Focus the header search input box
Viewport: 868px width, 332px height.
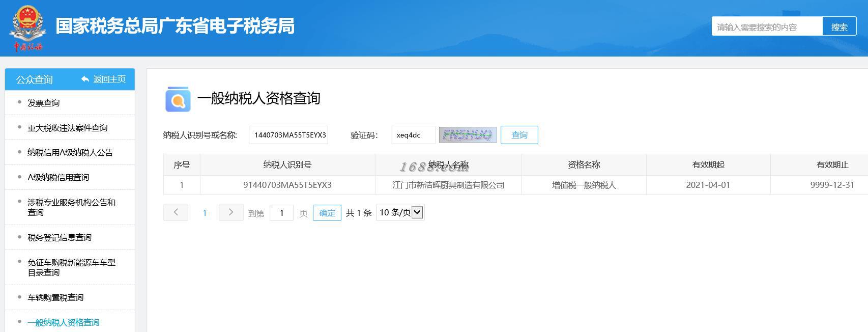point(767,27)
